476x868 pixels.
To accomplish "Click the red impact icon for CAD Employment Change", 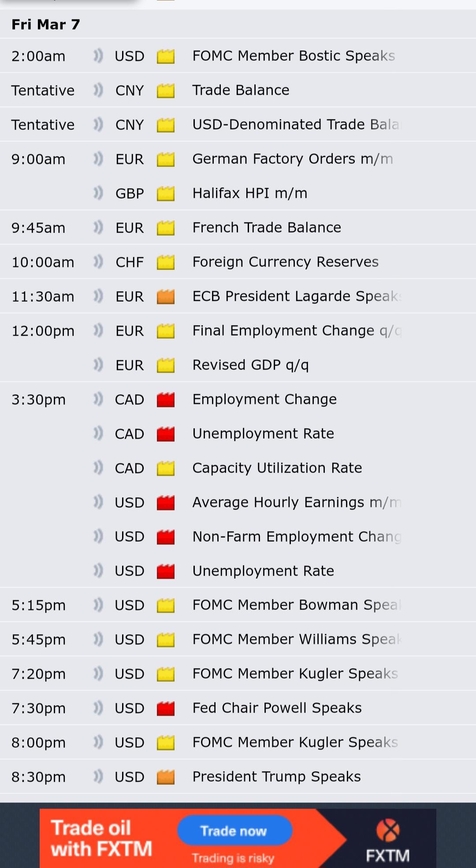I will pyautogui.click(x=166, y=399).
